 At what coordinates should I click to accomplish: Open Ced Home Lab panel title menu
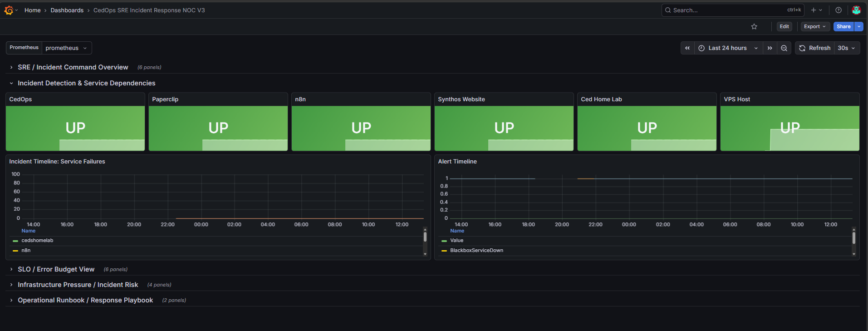601,99
